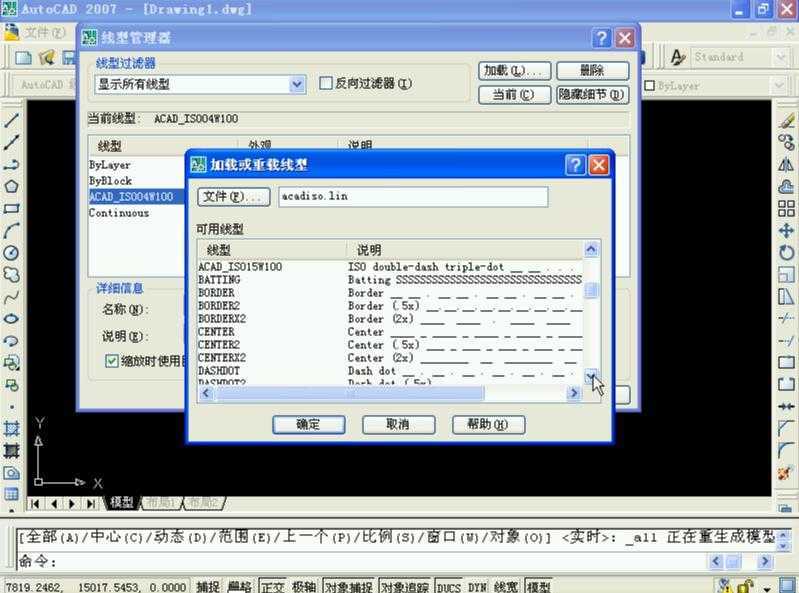The image size is (799, 593).
Task: Select the Construction Line tool
Action: 11,143
